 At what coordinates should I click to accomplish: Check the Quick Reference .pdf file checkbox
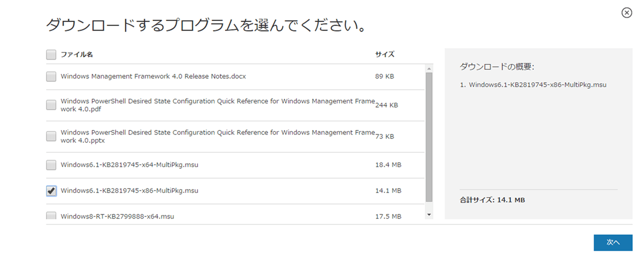[51, 105]
